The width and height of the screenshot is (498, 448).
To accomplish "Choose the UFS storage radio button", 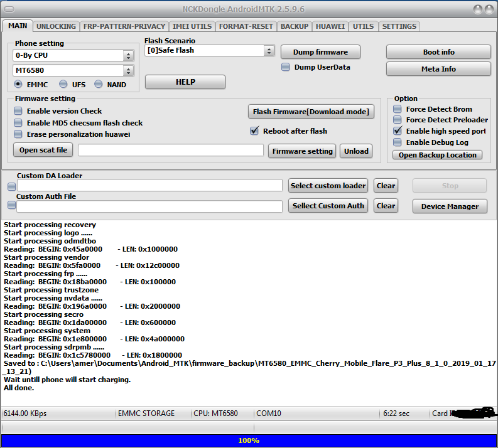I will 63,84.
